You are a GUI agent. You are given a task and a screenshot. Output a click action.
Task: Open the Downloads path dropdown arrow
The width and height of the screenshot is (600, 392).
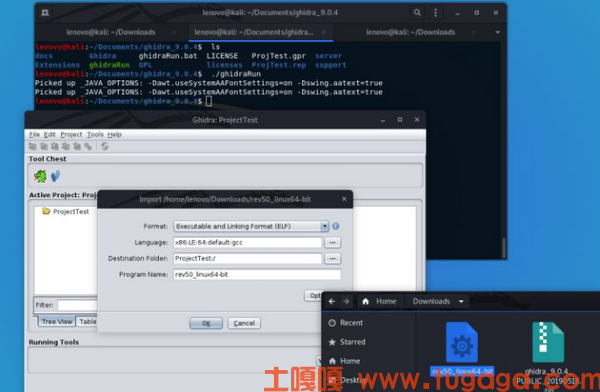[x=461, y=302]
